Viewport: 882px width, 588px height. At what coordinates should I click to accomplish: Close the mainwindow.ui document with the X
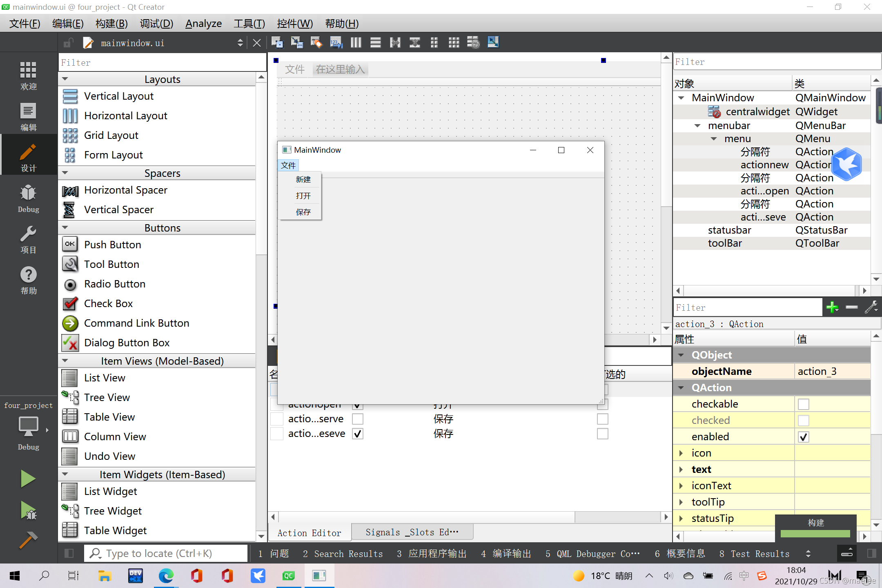(x=256, y=43)
